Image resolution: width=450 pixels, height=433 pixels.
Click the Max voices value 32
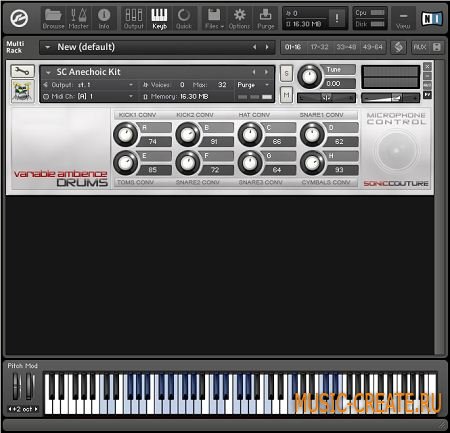(x=222, y=85)
